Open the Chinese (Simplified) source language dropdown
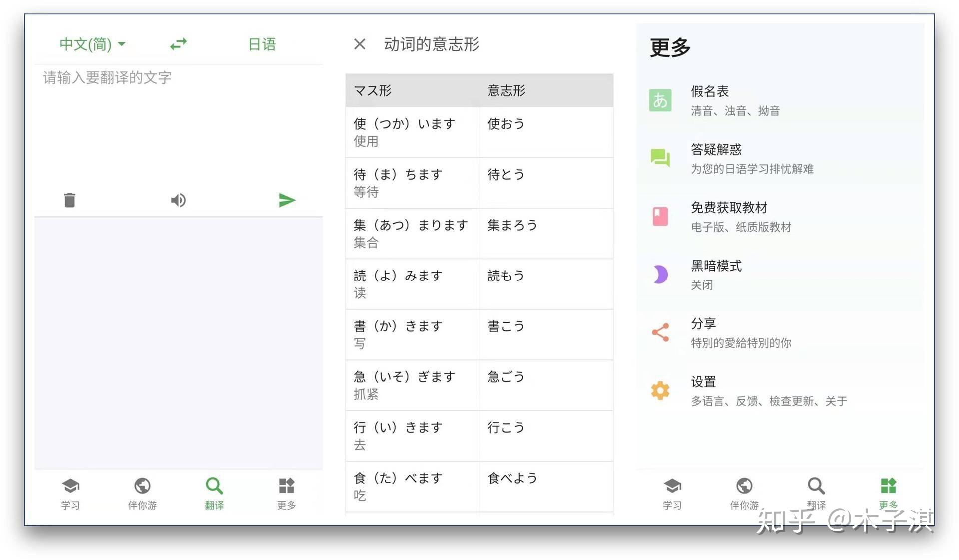The width and height of the screenshot is (959, 560). point(92,44)
